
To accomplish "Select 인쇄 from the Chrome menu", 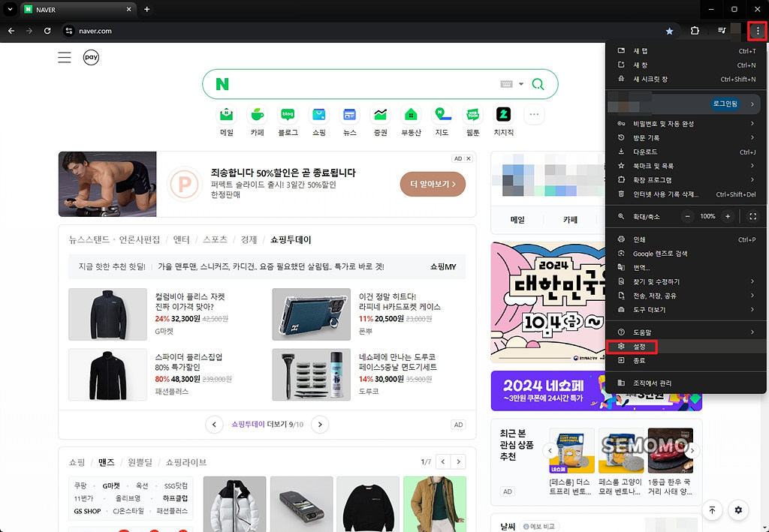I will coord(686,239).
